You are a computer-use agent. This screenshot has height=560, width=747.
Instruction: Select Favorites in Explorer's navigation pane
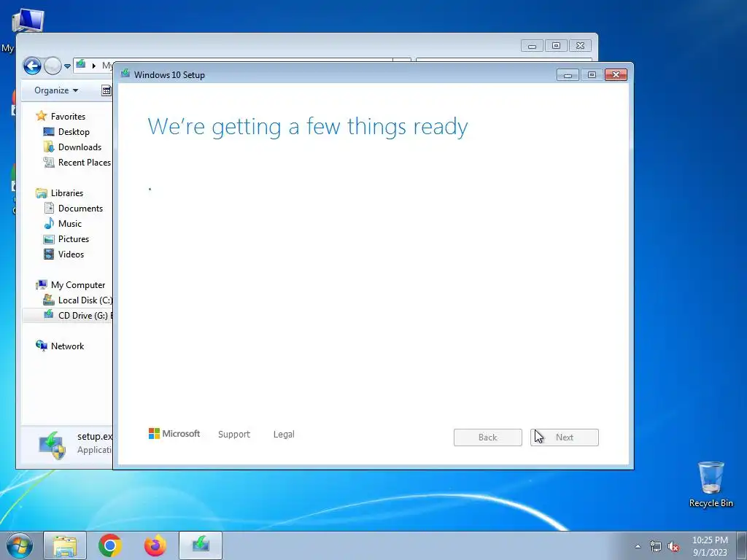(68, 117)
